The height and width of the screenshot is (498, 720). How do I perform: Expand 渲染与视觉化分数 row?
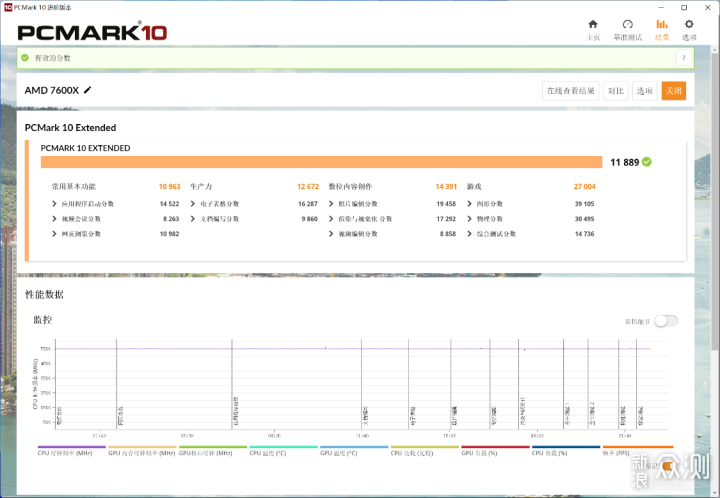[x=331, y=218]
